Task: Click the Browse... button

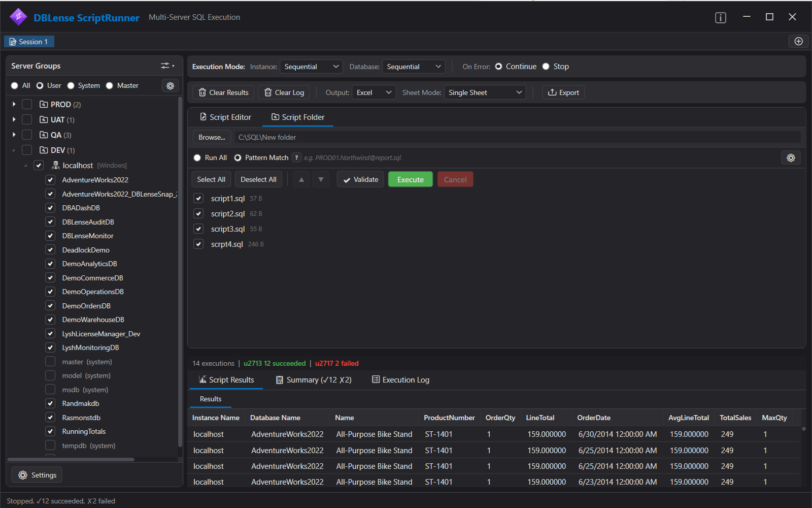Action: [212, 137]
